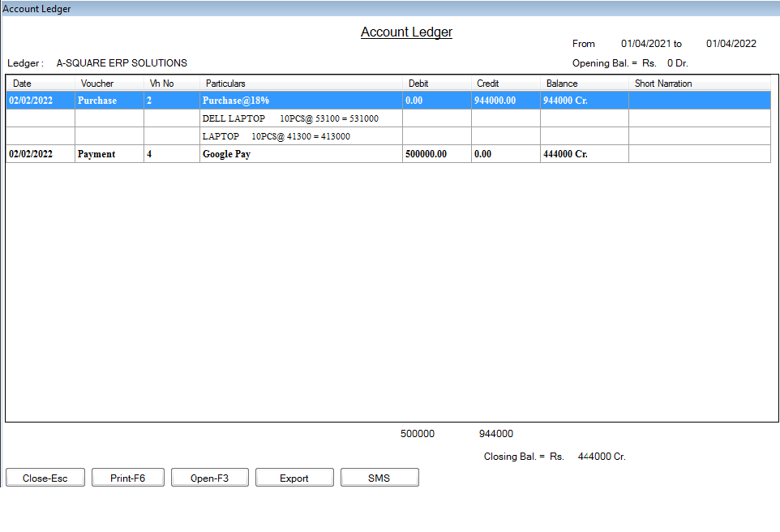Send ledger via SMS button

tap(379, 478)
